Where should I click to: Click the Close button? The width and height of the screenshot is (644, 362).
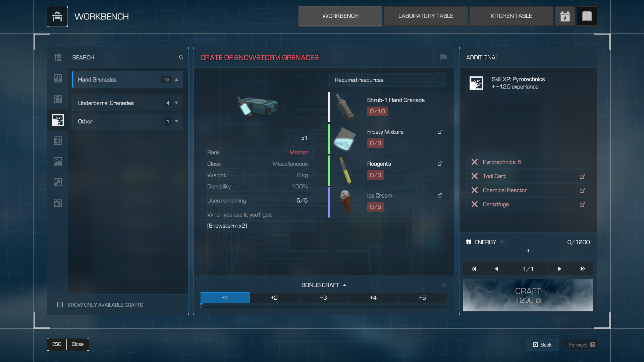77,344
